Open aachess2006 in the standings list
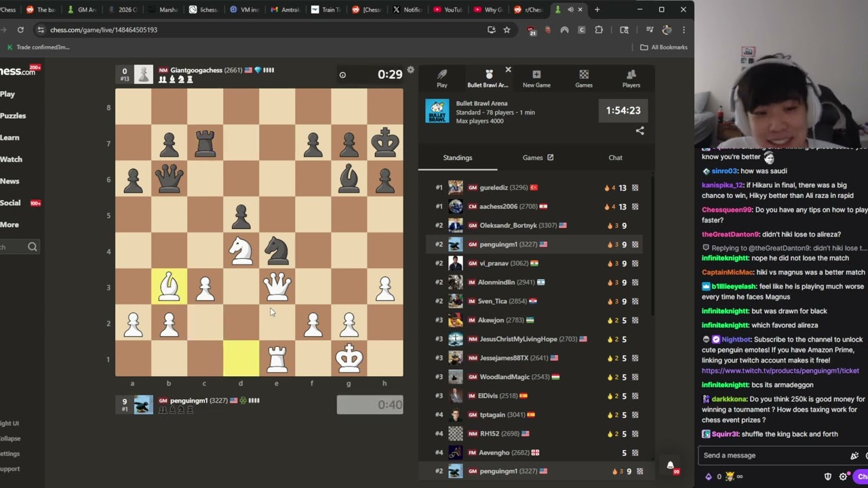Viewport: 868px width, 488px height. pos(498,207)
